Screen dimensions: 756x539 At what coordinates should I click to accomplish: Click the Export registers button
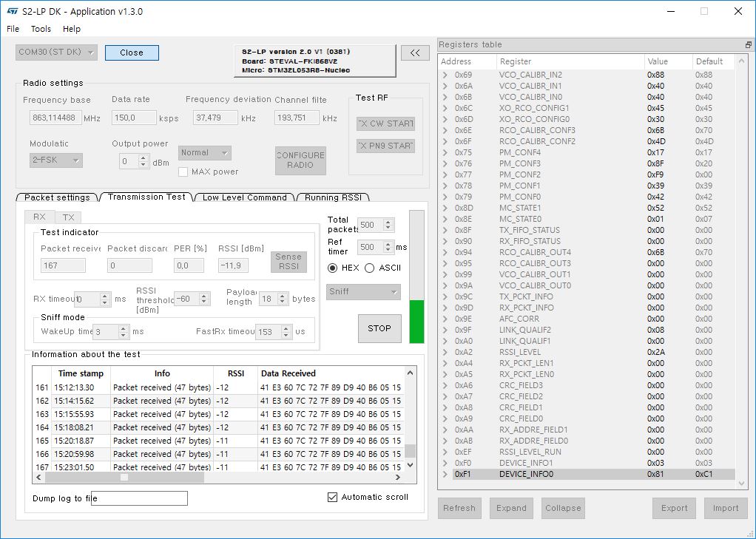[x=674, y=508]
